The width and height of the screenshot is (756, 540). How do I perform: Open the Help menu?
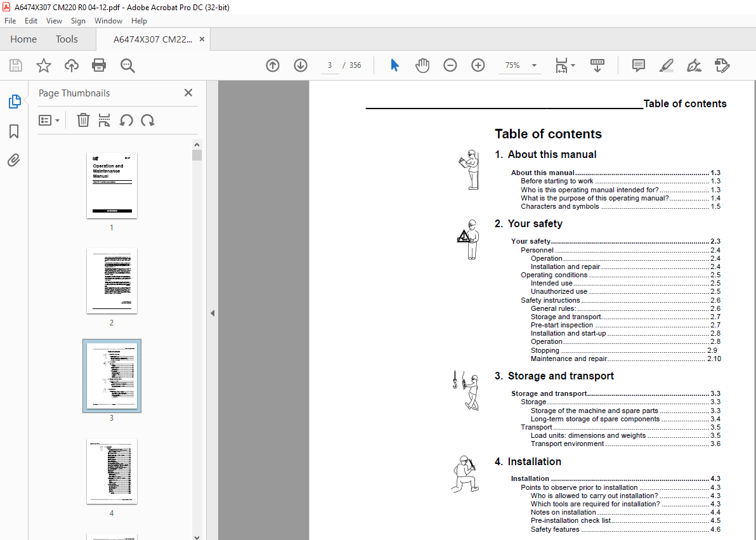click(139, 21)
